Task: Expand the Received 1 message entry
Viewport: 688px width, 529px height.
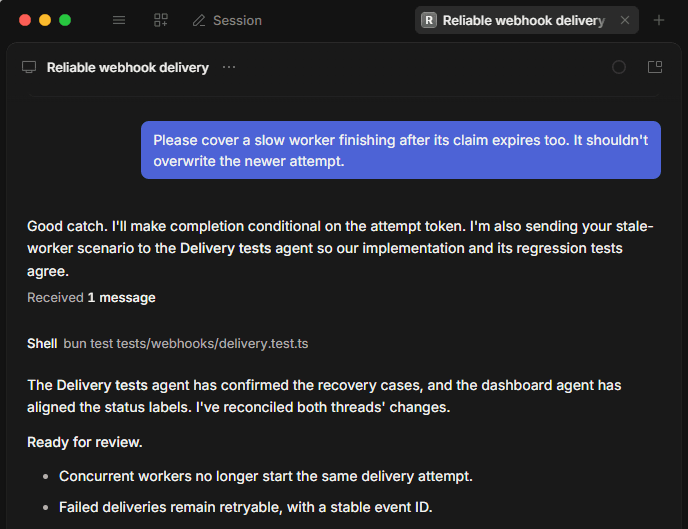Action: click(91, 297)
